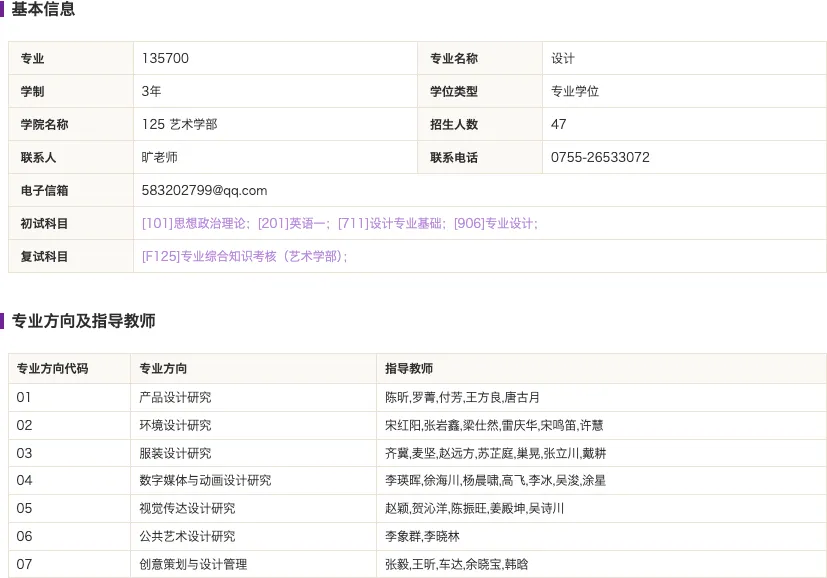Click the 联系电话 field label

[x=454, y=157]
